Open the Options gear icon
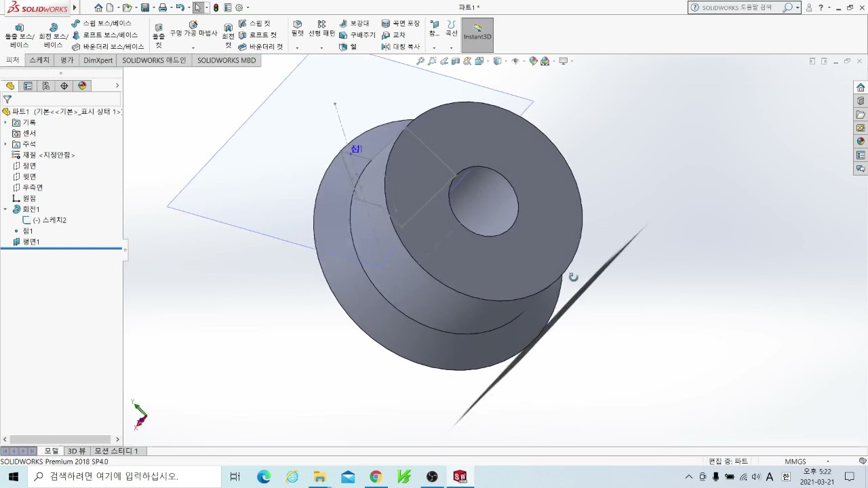 [239, 7]
